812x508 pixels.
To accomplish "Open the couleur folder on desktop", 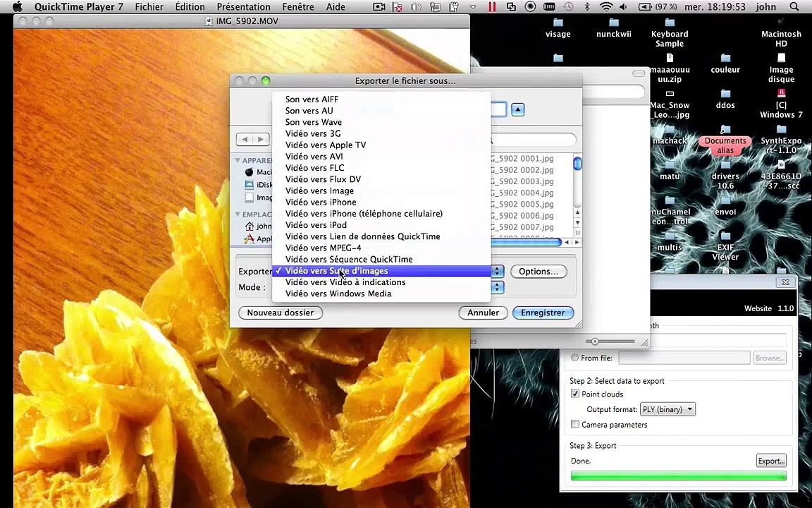I will click(x=725, y=58).
